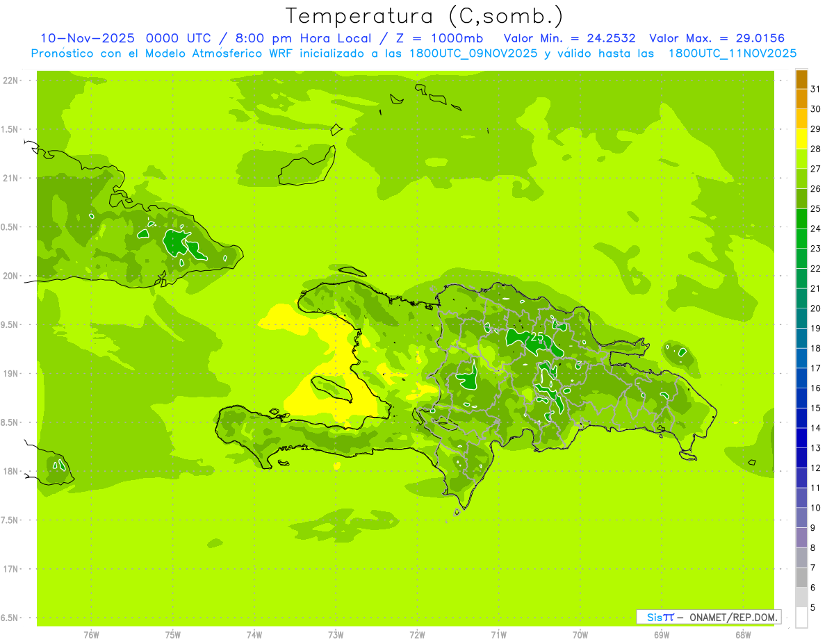Click the '20' colorbar label
Viewport: 834px width, 644px height.
click(x=815, y=308)
